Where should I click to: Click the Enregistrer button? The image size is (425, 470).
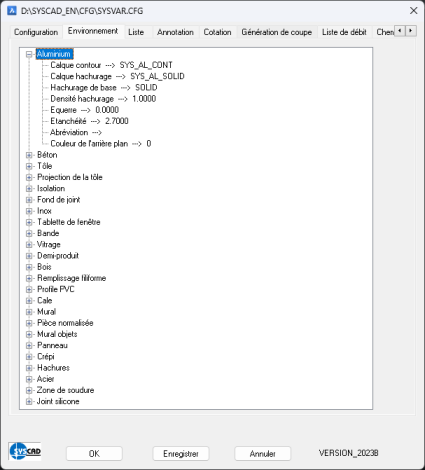click(181, 454)
